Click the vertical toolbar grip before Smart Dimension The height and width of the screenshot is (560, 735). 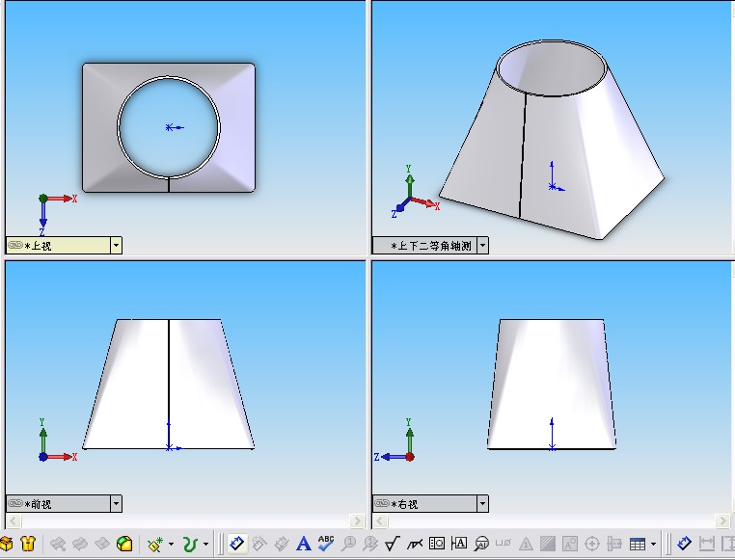coord(221,544)
